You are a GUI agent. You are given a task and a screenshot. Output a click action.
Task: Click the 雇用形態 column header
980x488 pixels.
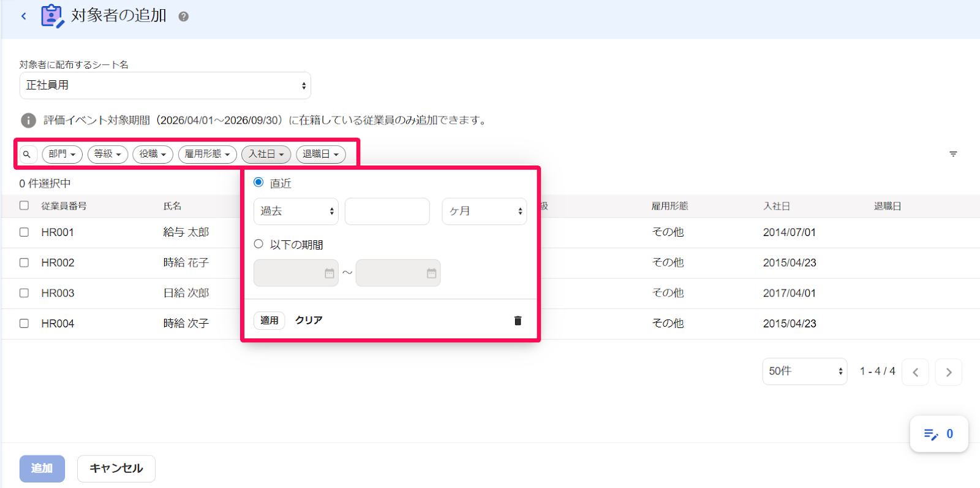click(670, 206)
